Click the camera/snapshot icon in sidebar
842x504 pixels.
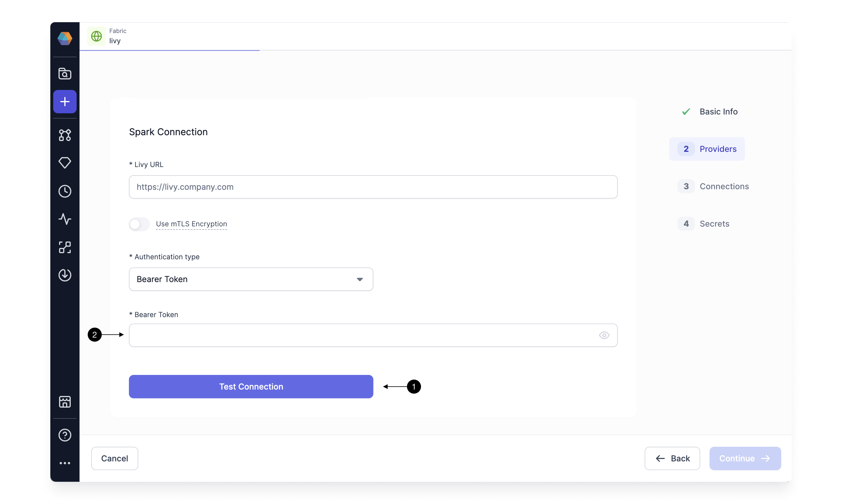(65, 73)
